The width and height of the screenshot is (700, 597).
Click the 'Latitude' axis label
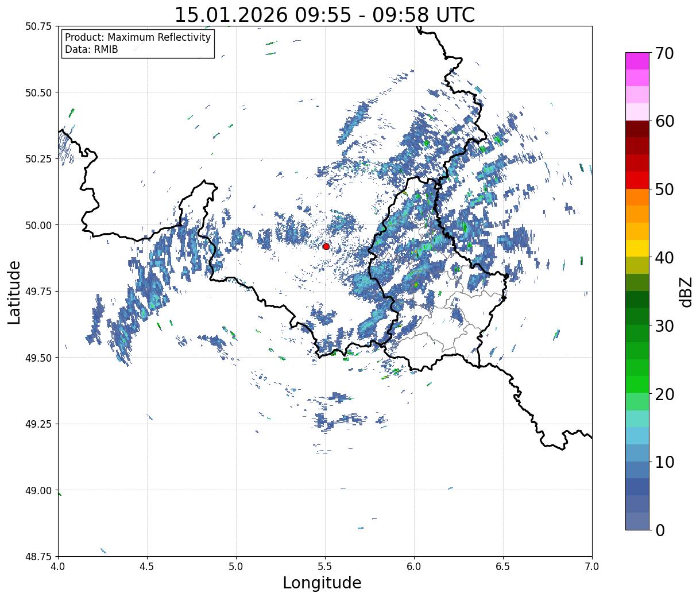14,292
